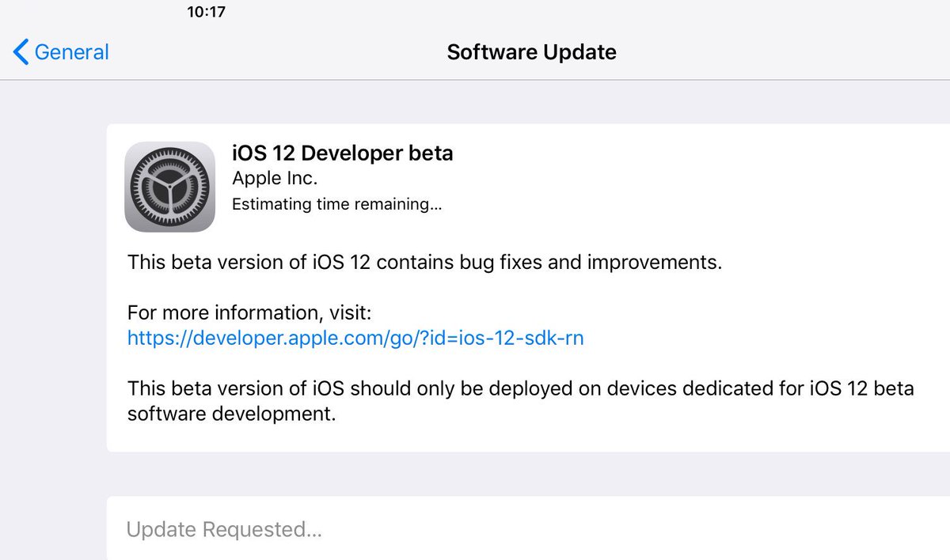The image size is (950, 560).
Task: Tap the beta deployment warning paragraph
Action: pyautogui.click(x=520, y=401)
